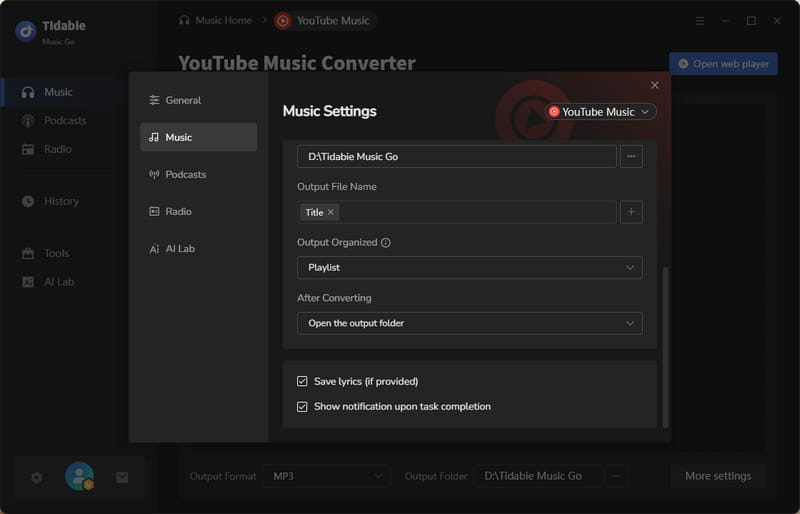
Task: Expand the Output Format MP3 dropdown
Action: [326, 476]
